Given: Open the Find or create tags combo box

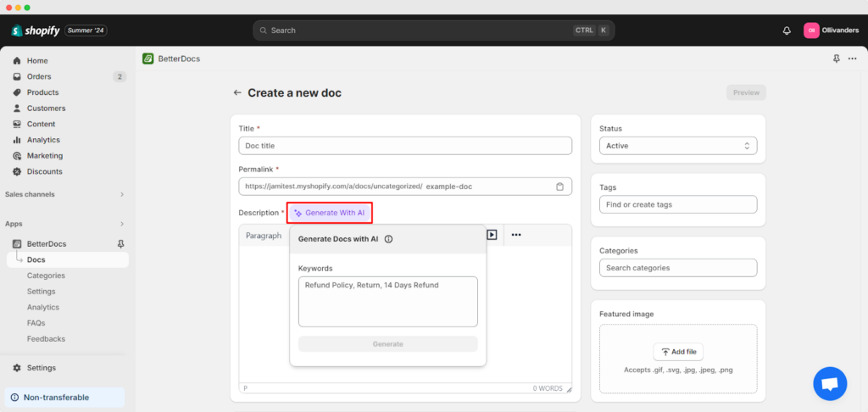Looking at the screenshot, I should pos(678,204).
